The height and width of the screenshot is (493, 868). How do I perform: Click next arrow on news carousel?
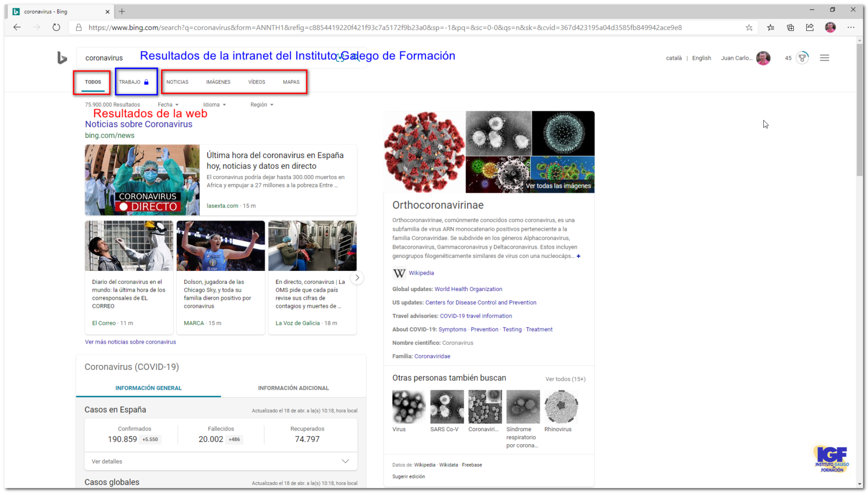coord(357,277)
